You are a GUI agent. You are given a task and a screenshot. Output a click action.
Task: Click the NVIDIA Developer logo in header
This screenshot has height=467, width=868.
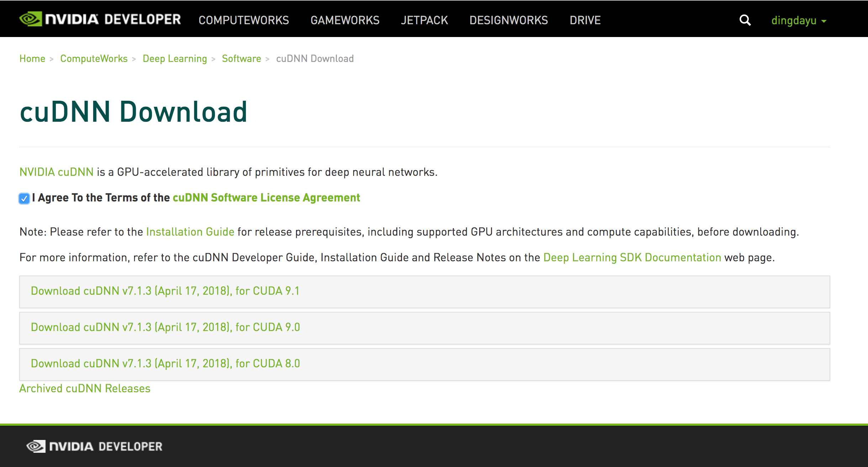(100, 19)
